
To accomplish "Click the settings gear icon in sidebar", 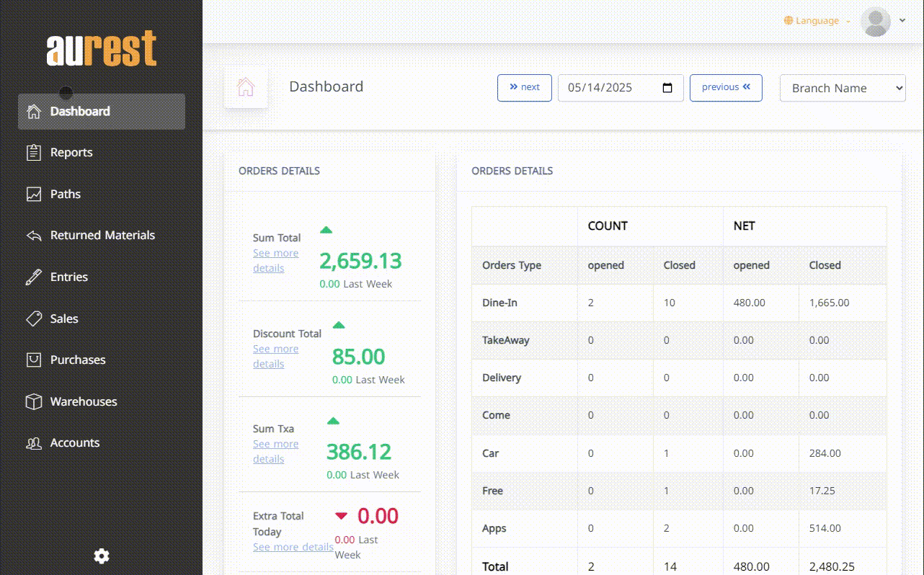I will point(102,556).
